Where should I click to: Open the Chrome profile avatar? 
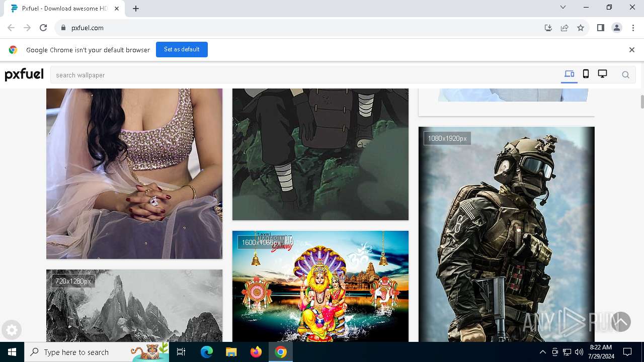coord(616,28)
